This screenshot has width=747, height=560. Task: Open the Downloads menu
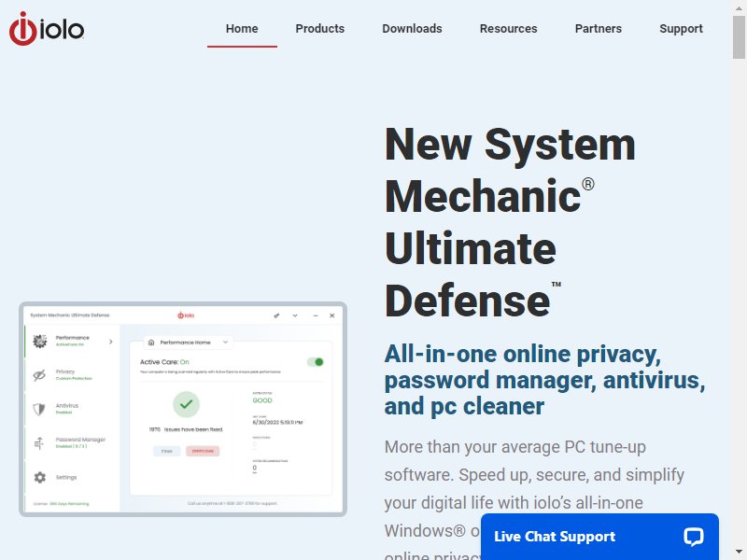click(412, 29)
